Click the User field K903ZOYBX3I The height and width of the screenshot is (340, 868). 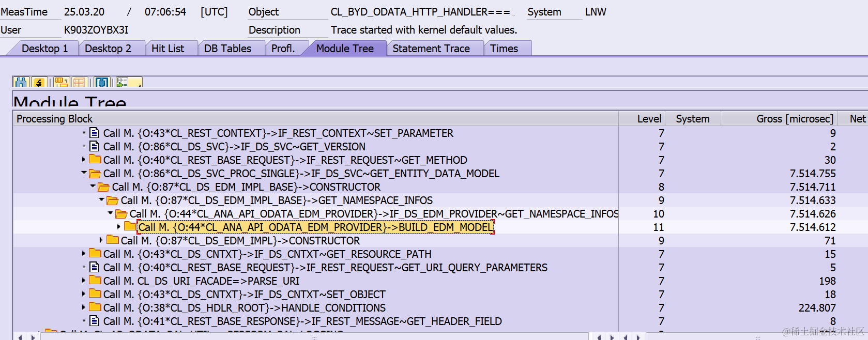pos(96,30)
